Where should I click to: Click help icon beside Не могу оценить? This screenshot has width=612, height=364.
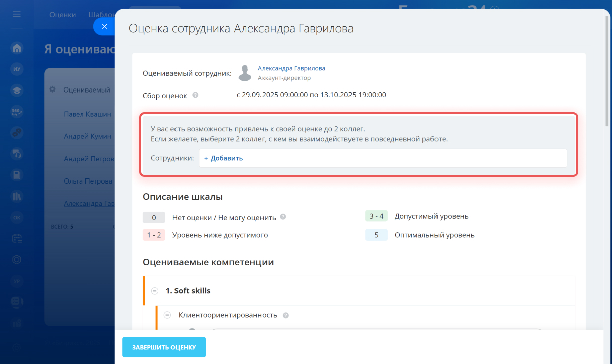click(x=283, y=217)
